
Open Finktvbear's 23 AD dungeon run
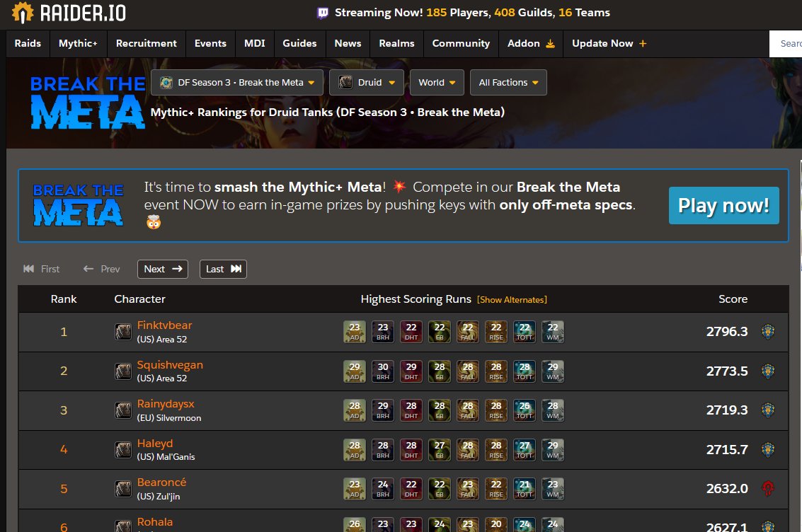[x=355, y=332]
